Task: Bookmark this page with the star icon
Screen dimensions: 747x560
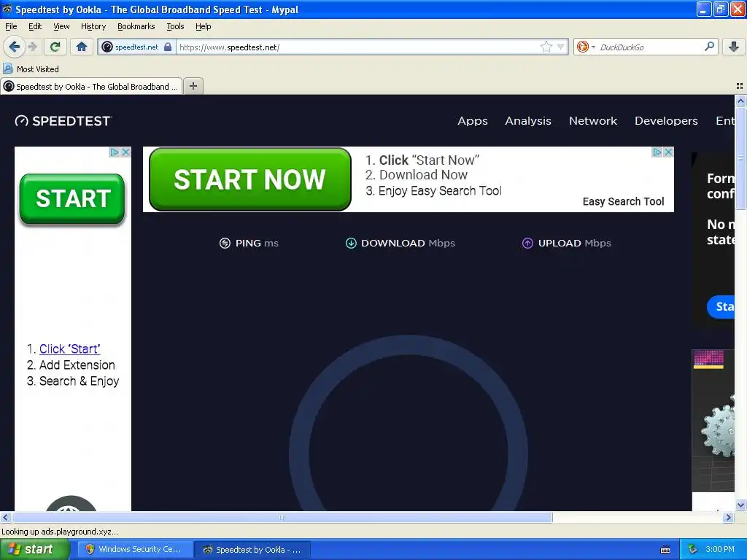Action: click(546, 47)
